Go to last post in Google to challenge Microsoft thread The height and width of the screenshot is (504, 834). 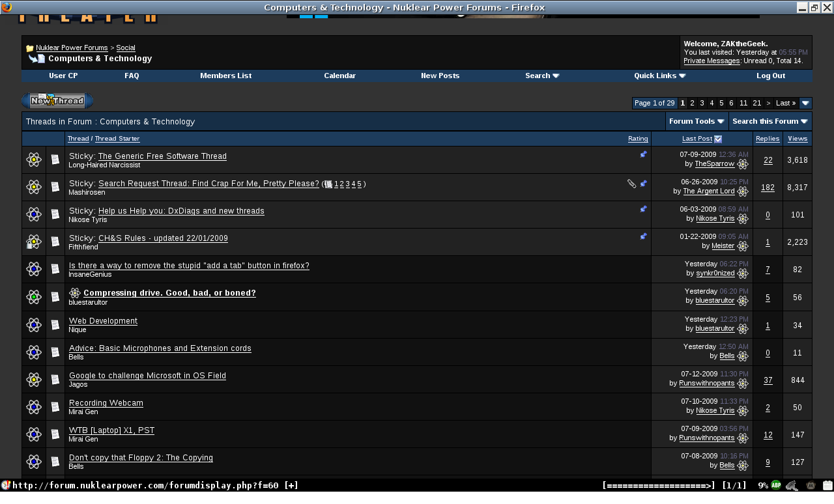pos(743,384)
